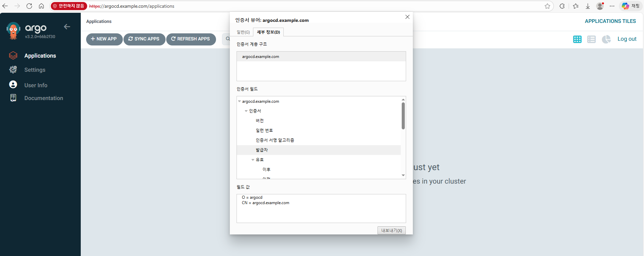This screenshot has height=256, width=644.
Task: Collapse argocd.example.com root in fields tree
Action: [x=240, y=101]
